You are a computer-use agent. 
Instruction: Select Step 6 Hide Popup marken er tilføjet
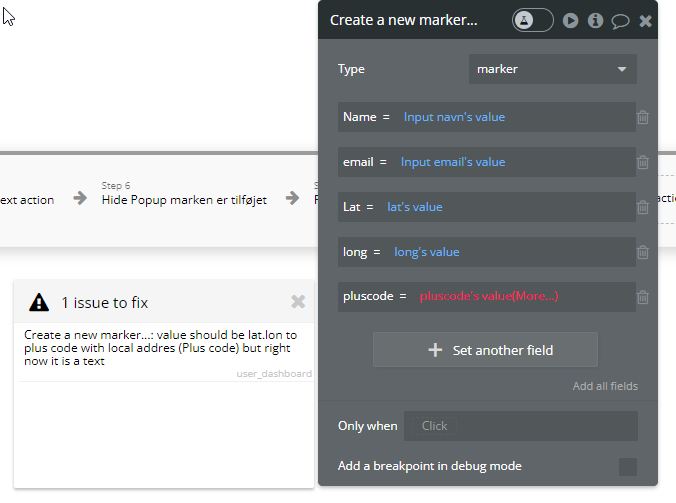pos(183,200)
